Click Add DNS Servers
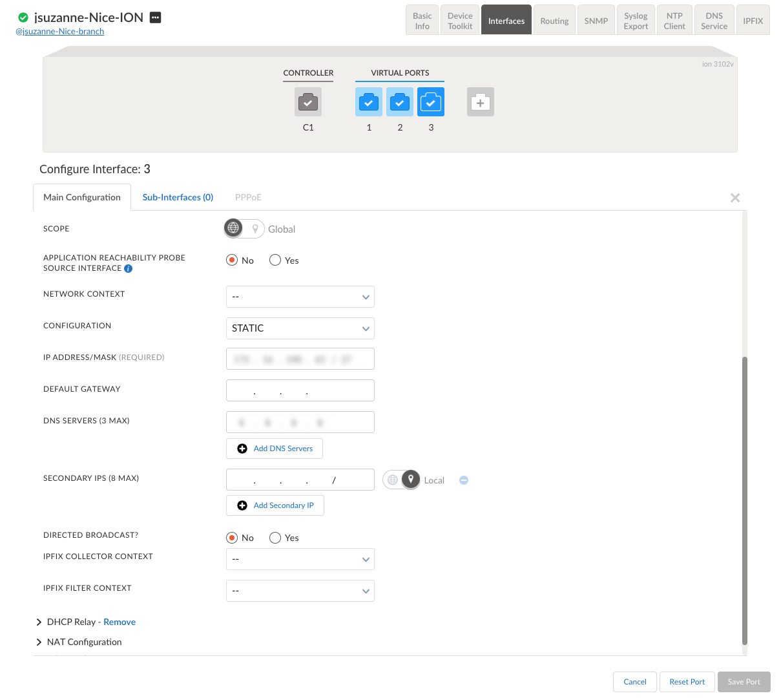The image size is (781, 700). pos(274,448)
